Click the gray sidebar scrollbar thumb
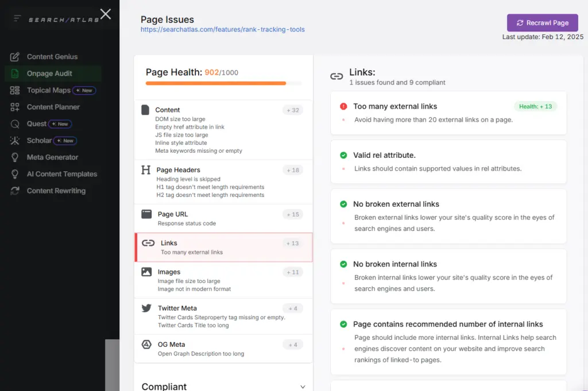Screen dimensions: 588x391 click(x=112, y=365)
